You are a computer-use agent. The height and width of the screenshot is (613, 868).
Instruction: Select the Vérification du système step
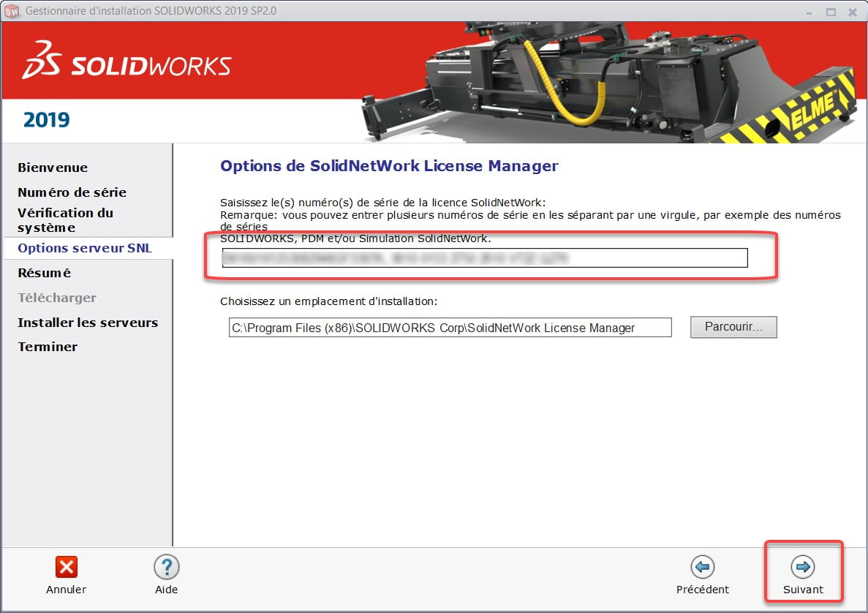pos(65,220)
